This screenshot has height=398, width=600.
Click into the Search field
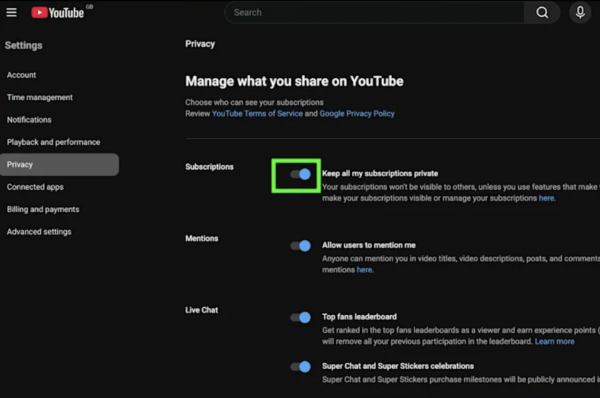tap(374, 13)
